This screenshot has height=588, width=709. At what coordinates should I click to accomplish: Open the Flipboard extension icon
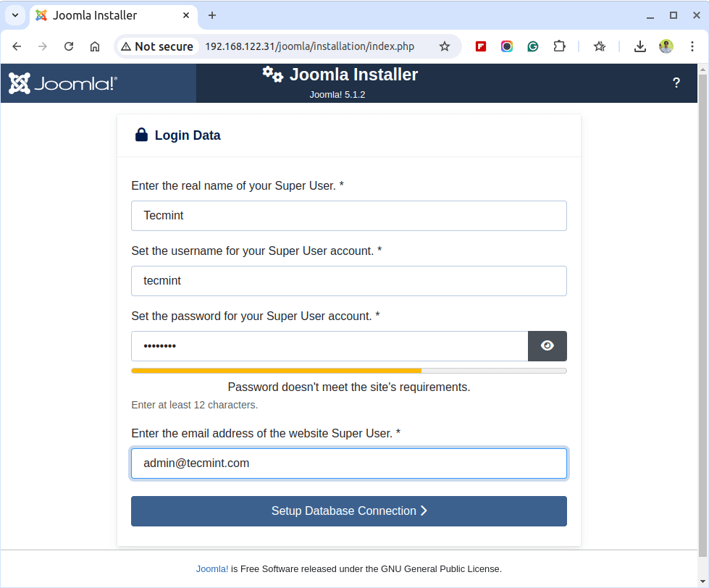point(481,46)
